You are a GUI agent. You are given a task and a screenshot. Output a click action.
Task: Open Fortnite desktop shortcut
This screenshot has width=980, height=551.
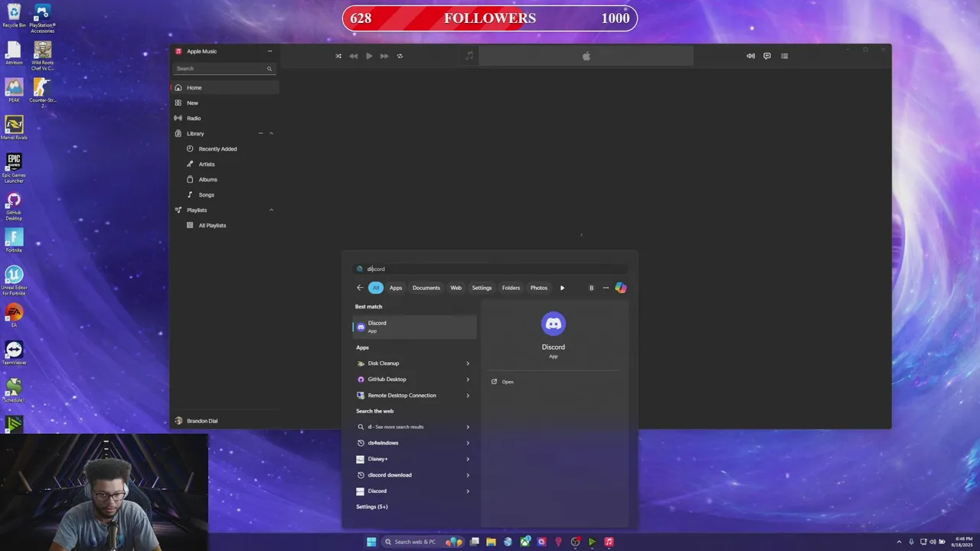pos(14,240)
